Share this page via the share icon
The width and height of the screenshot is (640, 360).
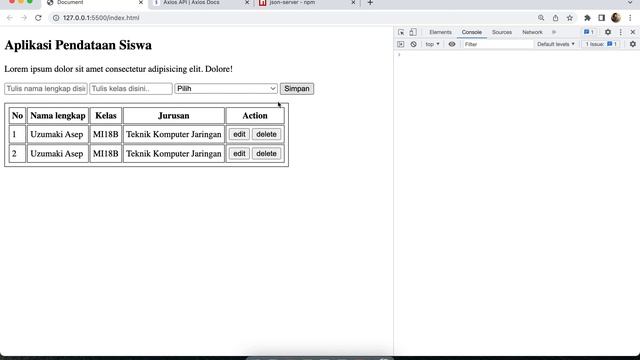click(555, 18)
